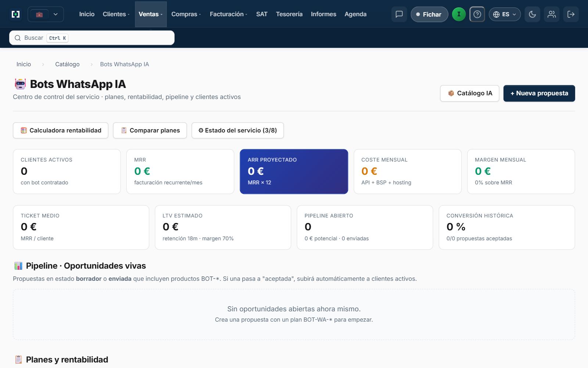Click the robot icon beside Bots WhatsApp IA

(20, 84)
